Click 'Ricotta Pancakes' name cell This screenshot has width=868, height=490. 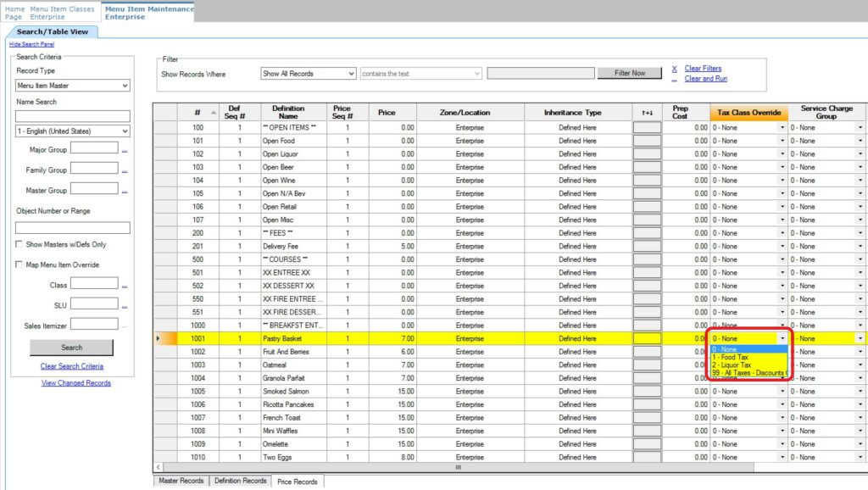pos(293,404)
